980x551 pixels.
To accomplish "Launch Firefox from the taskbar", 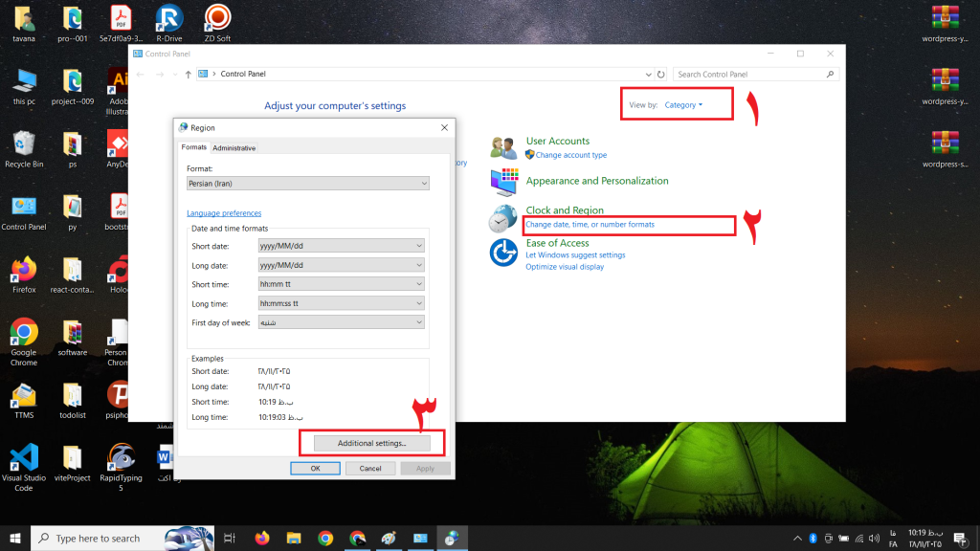I will (x=262, y=538).
